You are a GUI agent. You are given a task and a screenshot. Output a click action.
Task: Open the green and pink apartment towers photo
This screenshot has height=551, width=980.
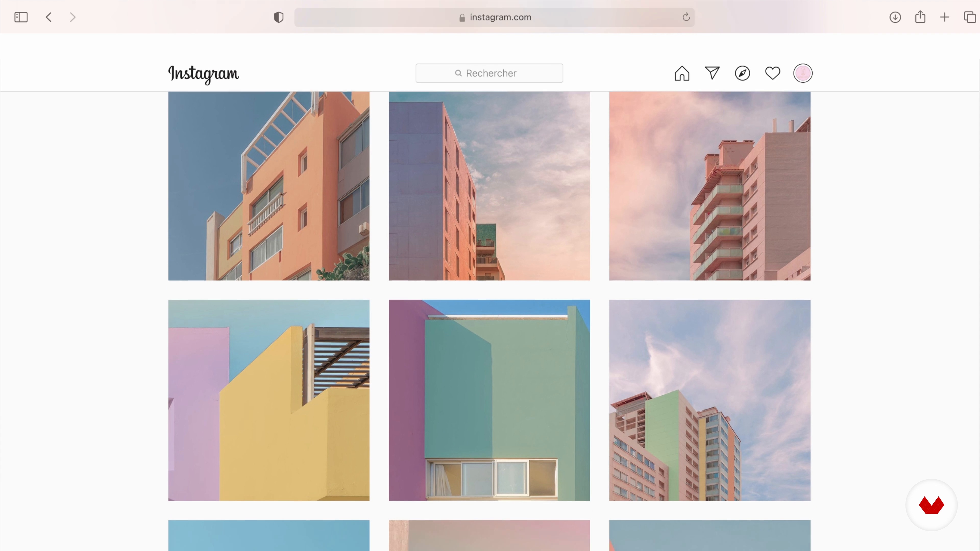(710, 400)
